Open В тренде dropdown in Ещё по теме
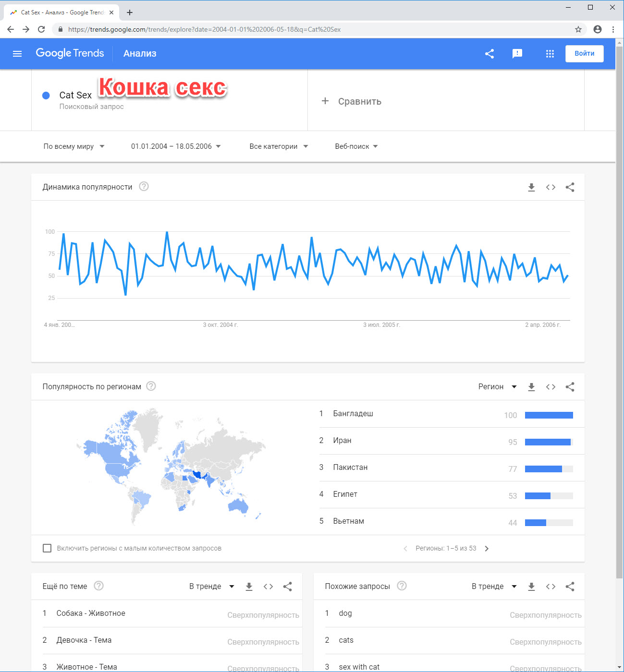The height and width of the screenshot is (672, 624). click(212, 587)
